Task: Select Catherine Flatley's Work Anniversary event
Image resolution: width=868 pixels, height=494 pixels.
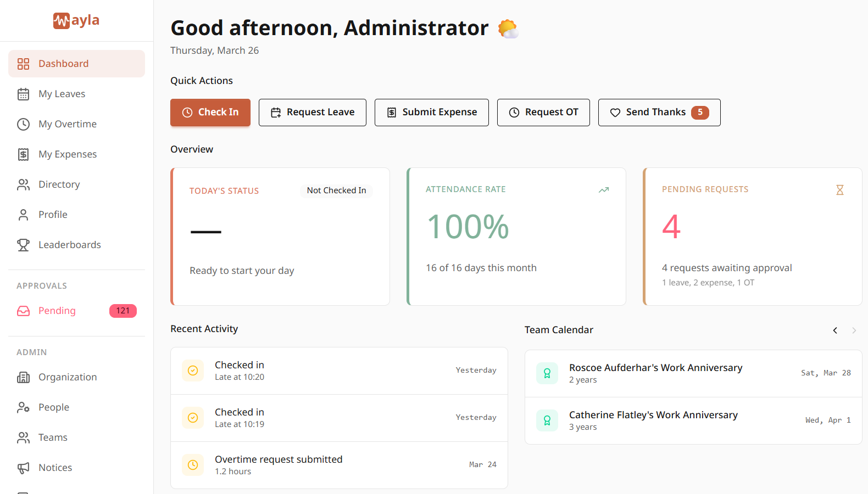Action: tap(693, 420)
